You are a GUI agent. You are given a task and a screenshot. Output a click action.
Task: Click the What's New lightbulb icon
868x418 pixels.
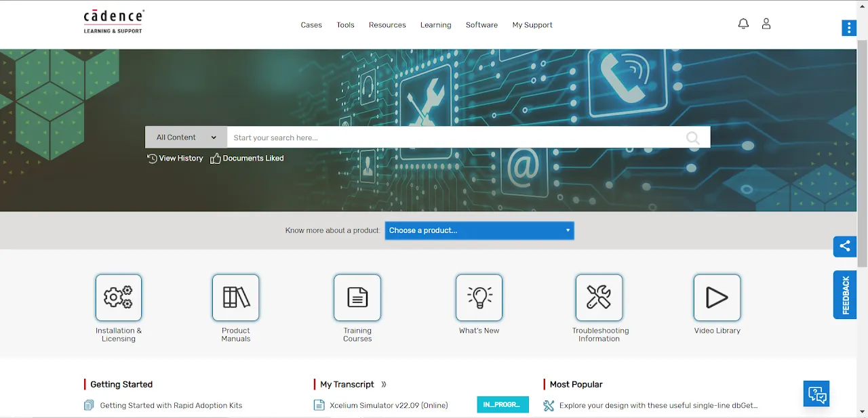479,297
